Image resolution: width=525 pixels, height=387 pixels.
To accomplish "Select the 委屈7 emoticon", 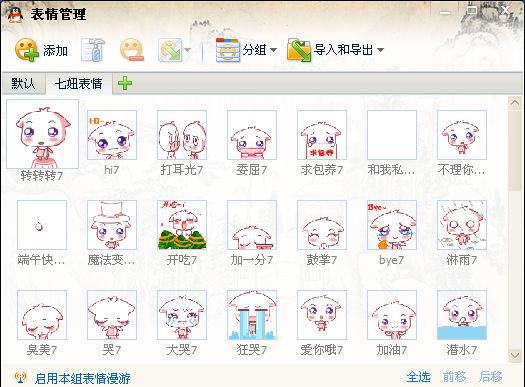I will pos(252,135).
